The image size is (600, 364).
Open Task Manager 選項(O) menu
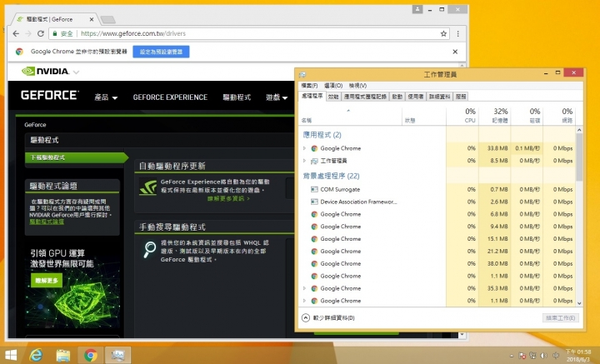pos(333,86)
